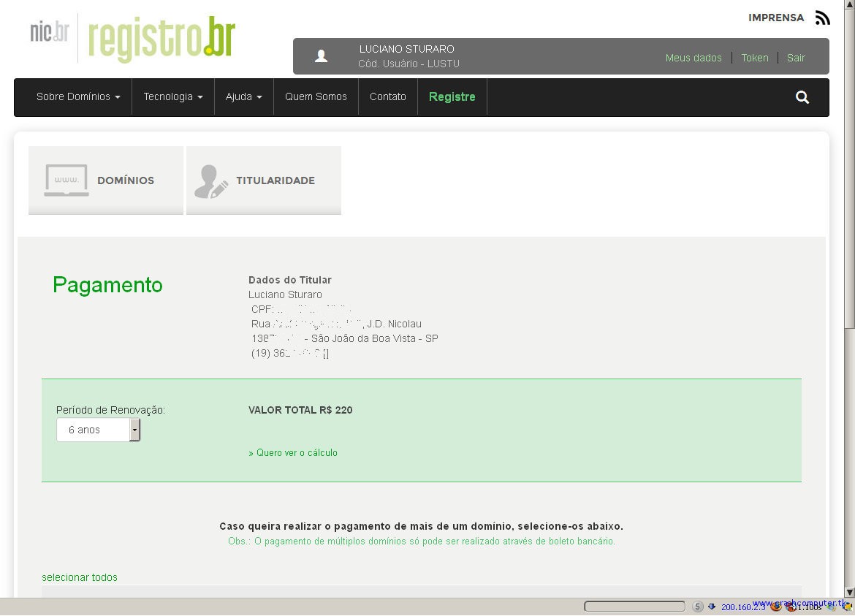The width and height of the screenshot is (855, 616).
Task: Click the São João da Boa Vista address line
Action: pos(345,338)
